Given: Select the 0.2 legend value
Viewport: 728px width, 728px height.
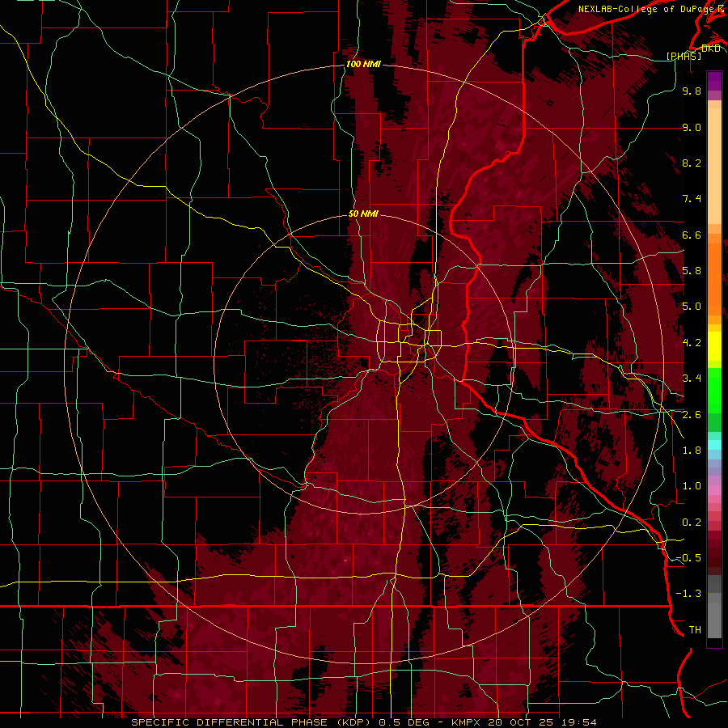Looking at the screenshot, I should pos(692,523).
